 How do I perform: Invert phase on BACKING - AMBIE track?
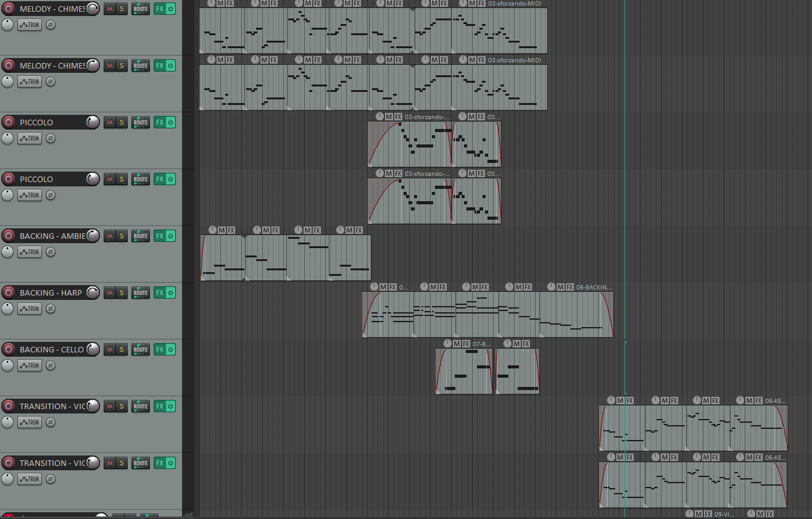[51, 252]
